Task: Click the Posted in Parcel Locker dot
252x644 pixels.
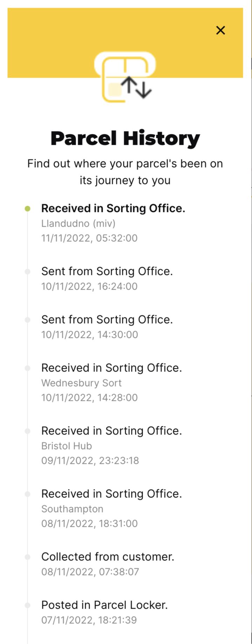Action: coord(27,606)
